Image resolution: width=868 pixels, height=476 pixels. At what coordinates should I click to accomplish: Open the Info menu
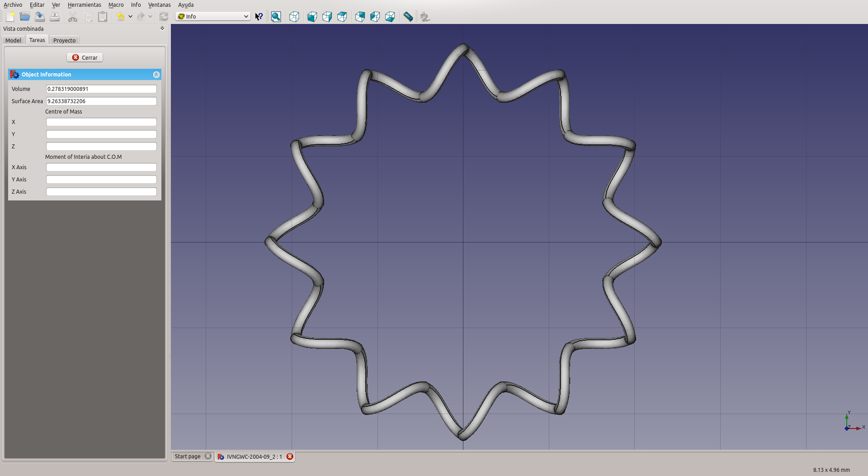[x=136, y=5]
